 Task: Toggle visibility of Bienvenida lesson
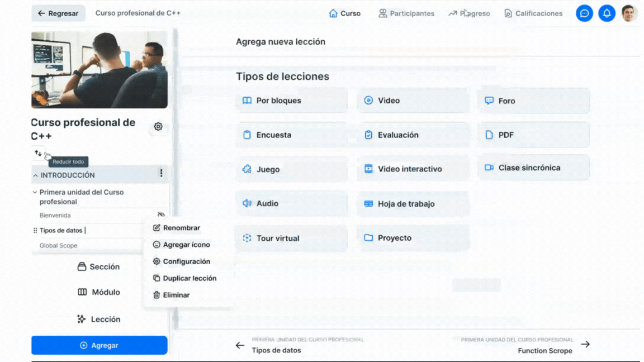click(161, 215)
